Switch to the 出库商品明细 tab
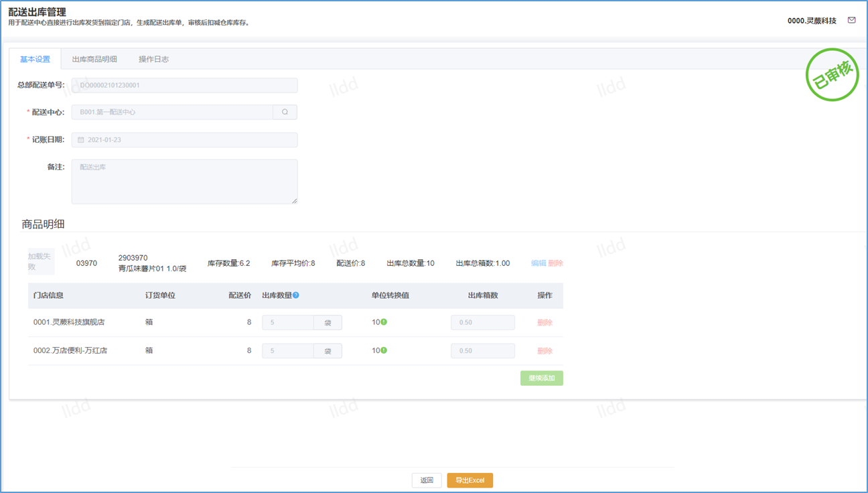The image size is (868, 493). 94,59
